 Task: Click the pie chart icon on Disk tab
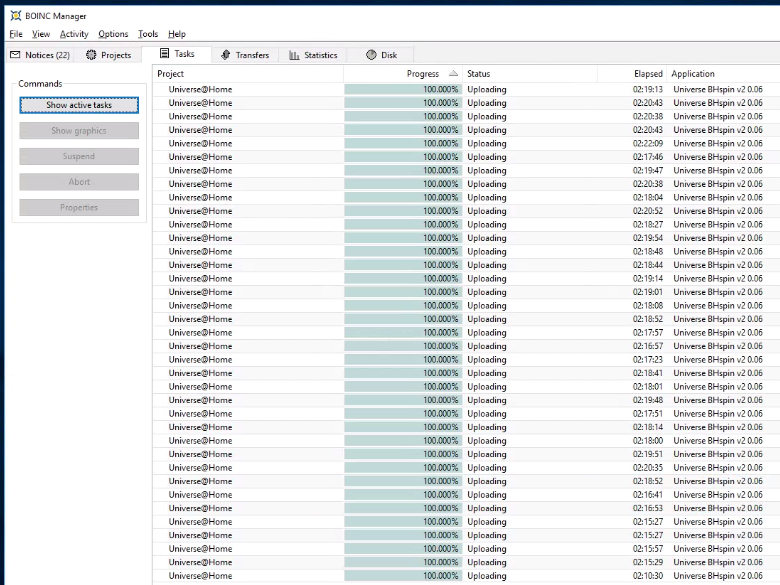[x=371, y=55]
